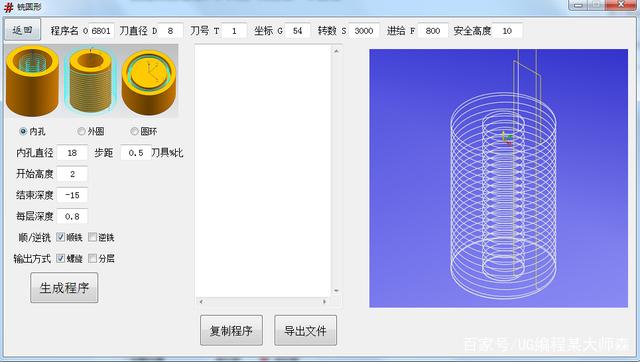
Task: Click the 导出文件 button
Action: click(305, 331)
